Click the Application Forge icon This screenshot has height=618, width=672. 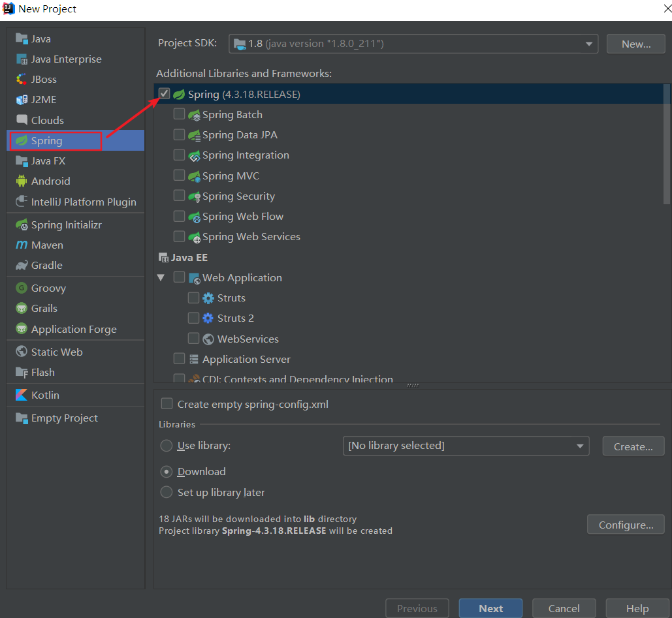click(22, 329)
